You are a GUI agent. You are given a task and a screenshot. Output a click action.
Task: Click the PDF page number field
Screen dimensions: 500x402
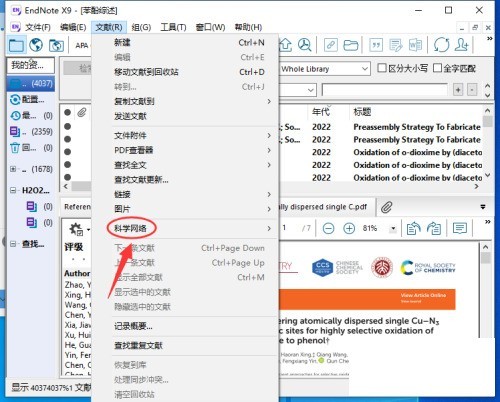click(x=284, y=228)
